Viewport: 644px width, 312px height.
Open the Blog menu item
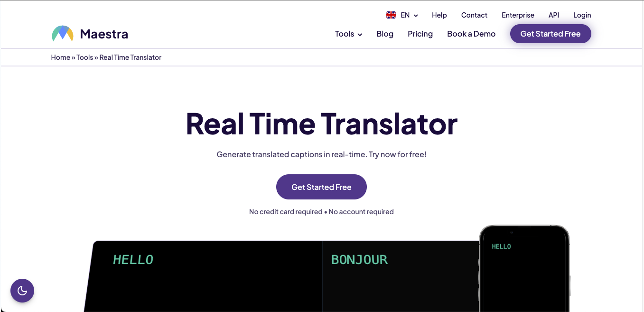[385, 34]
